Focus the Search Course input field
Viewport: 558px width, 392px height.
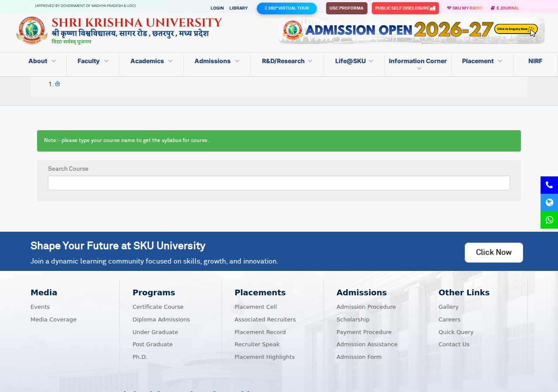click(x=279, y=183)
